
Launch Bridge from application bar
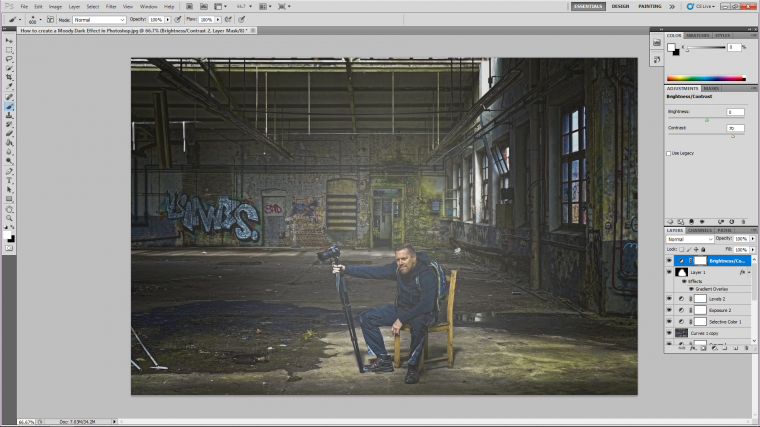pyautogui.click(x=190, y=6)
